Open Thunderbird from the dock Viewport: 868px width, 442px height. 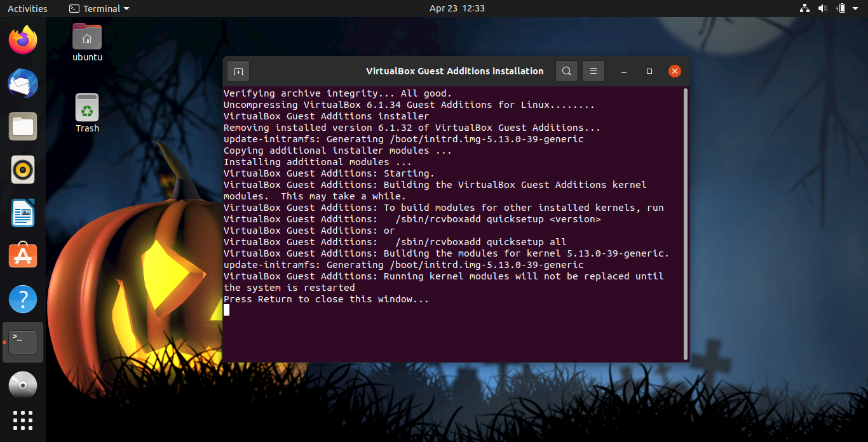pos(22,83)
